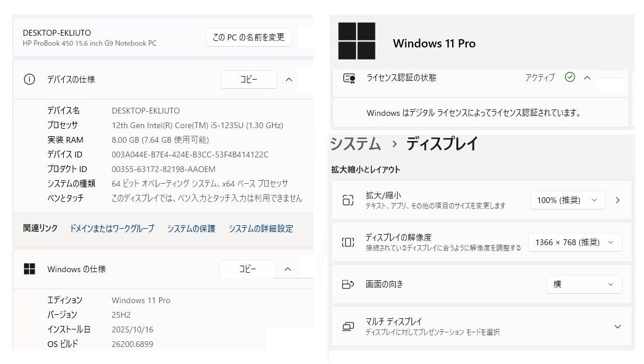Image resolution: width=644 pixels, height=364 pixels.
Task: Click the デジタル ライセンス activation message
Action: (474, 113)
